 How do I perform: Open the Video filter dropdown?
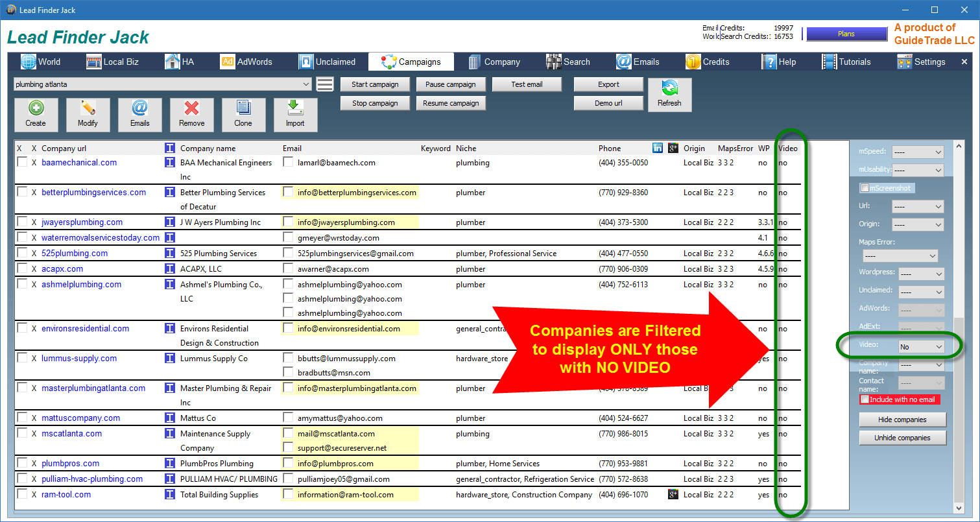pyautogui.click(x=921, y=347)
